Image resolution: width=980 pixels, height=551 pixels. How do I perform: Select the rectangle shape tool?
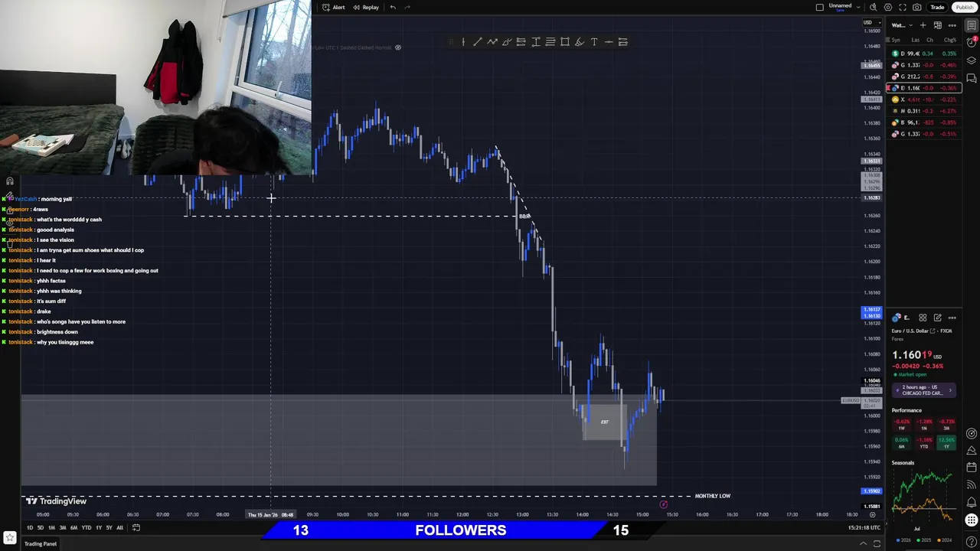565,42
